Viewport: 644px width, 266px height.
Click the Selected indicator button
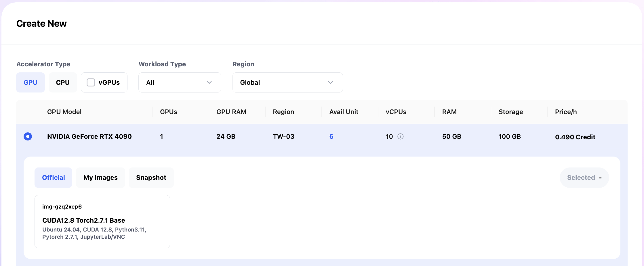pos(584,178)
